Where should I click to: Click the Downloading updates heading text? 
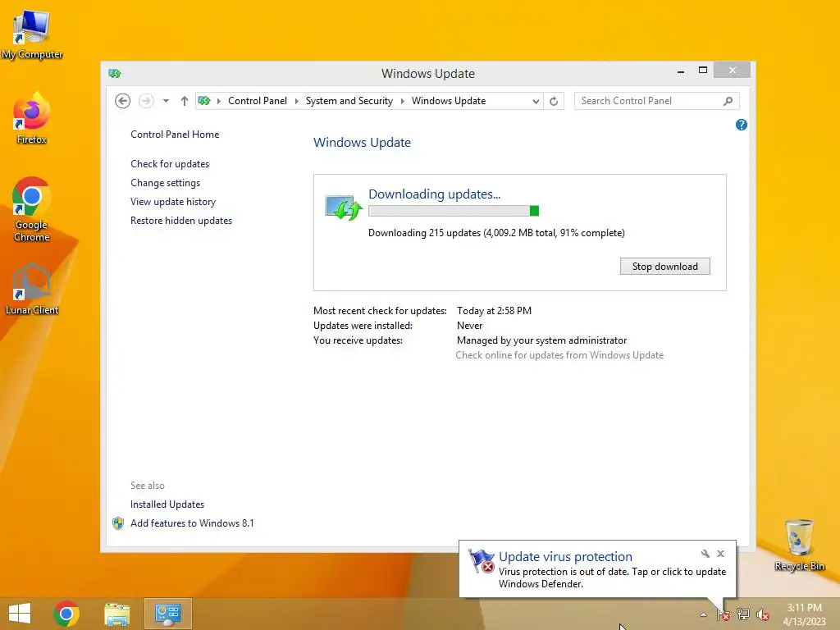[x=435, y=194]
